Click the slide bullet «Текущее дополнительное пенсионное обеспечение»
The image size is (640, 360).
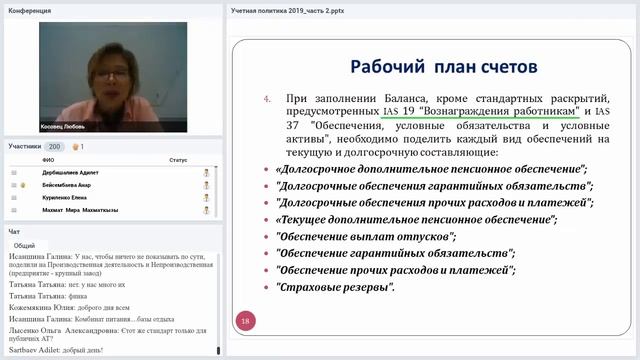(416, 220)
